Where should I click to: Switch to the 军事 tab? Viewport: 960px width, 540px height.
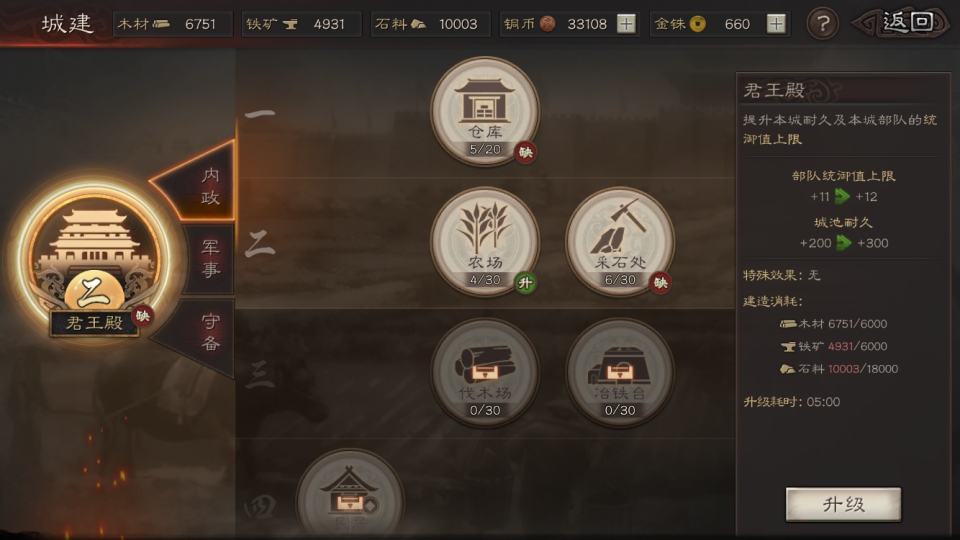209,258
